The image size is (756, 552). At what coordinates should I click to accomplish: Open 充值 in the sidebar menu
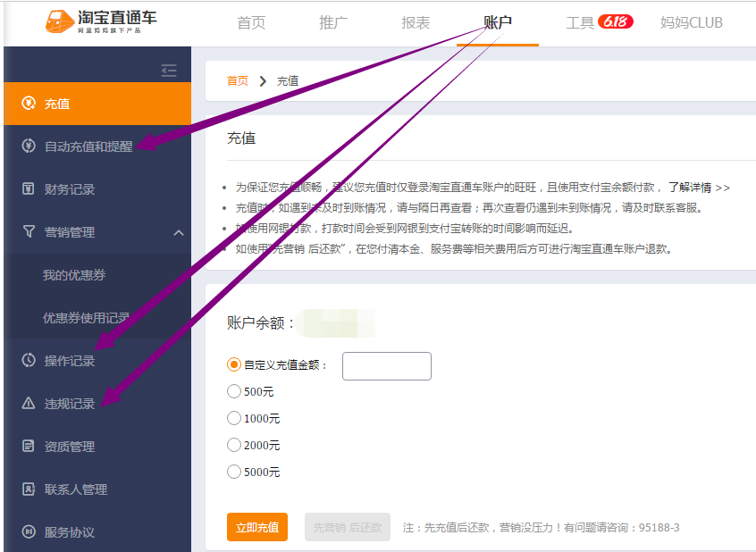pos(97,104)
